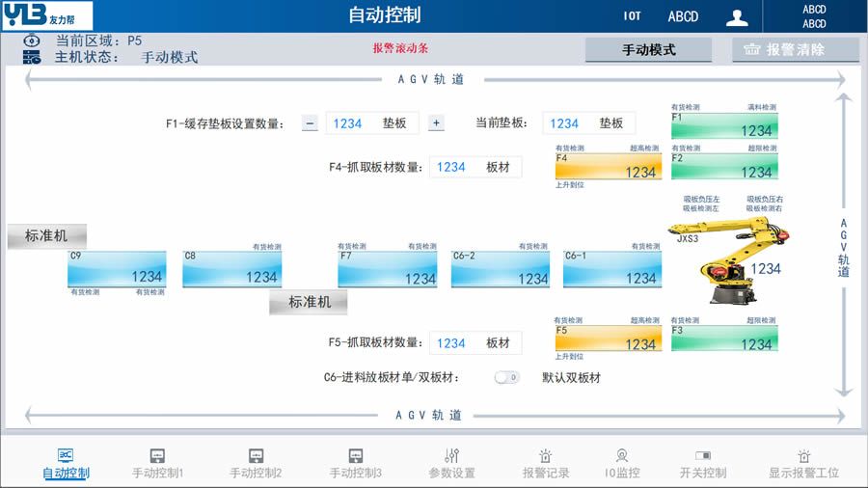Image resolution: width=868 pixels, height=488 pixels.
Task: Select the blue C6-2 station block
Action: (501, 269)
